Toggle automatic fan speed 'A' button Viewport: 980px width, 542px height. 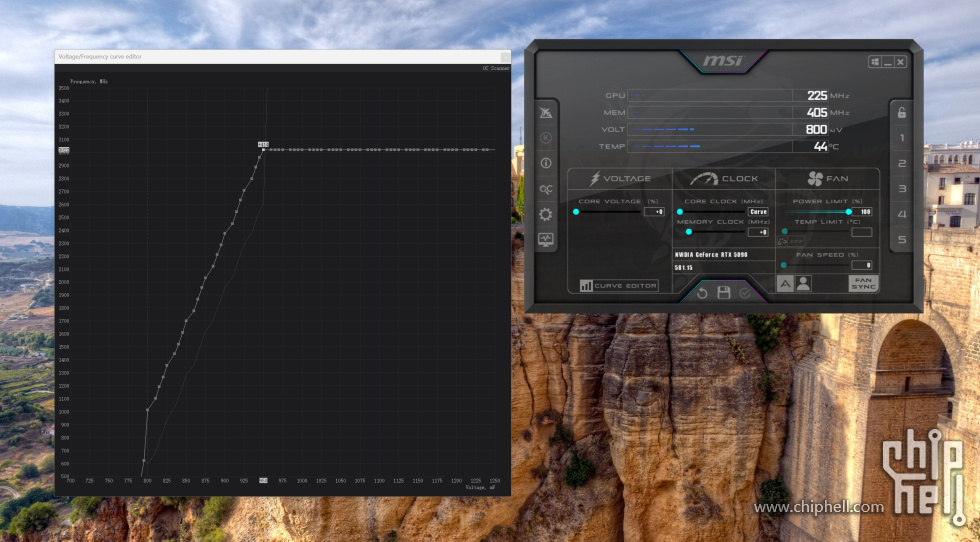(x=785, y=284)
